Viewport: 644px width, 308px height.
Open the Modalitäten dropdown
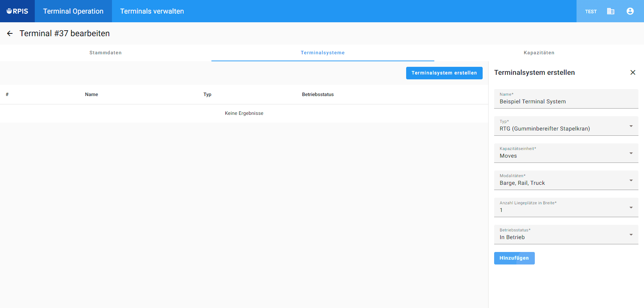[x=566, y=180]
